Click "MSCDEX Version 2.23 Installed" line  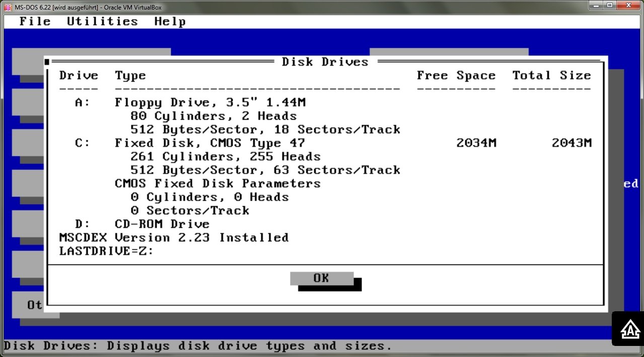point(174,238)
